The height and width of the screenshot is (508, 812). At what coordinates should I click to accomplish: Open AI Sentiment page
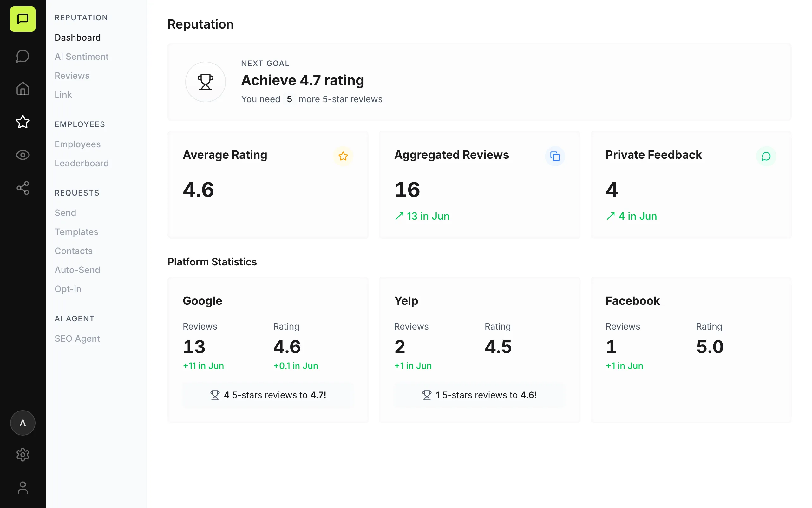[x=82, y=57]
